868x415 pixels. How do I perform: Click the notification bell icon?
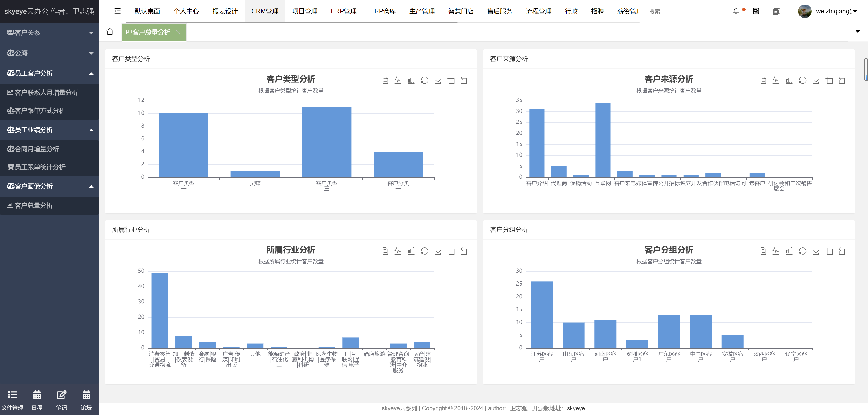pyautogui.click(x=736, y=11)
